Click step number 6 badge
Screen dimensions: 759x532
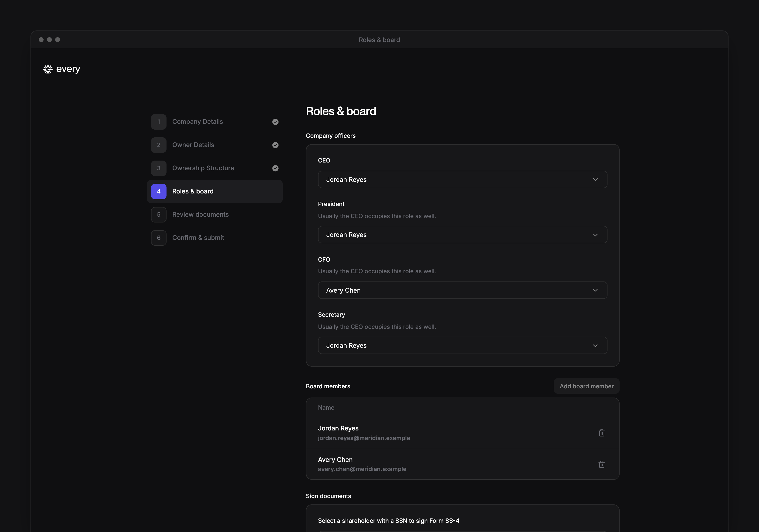[x=159, y=238]
